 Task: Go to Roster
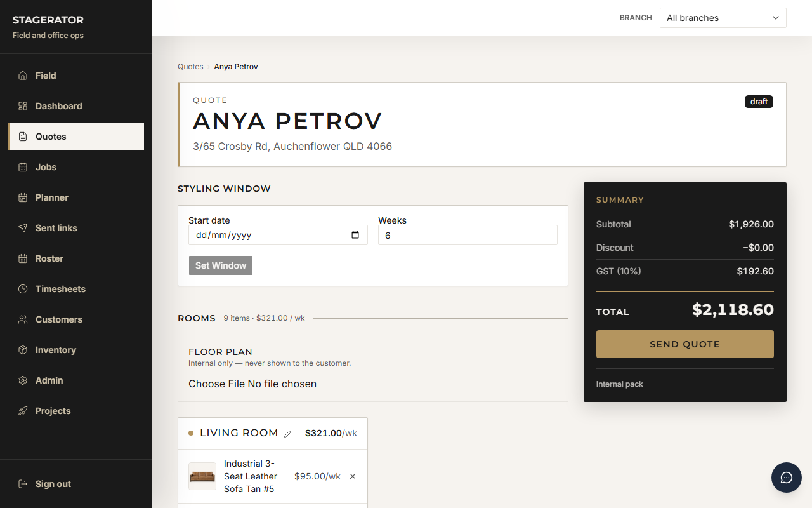coord(76,258)
